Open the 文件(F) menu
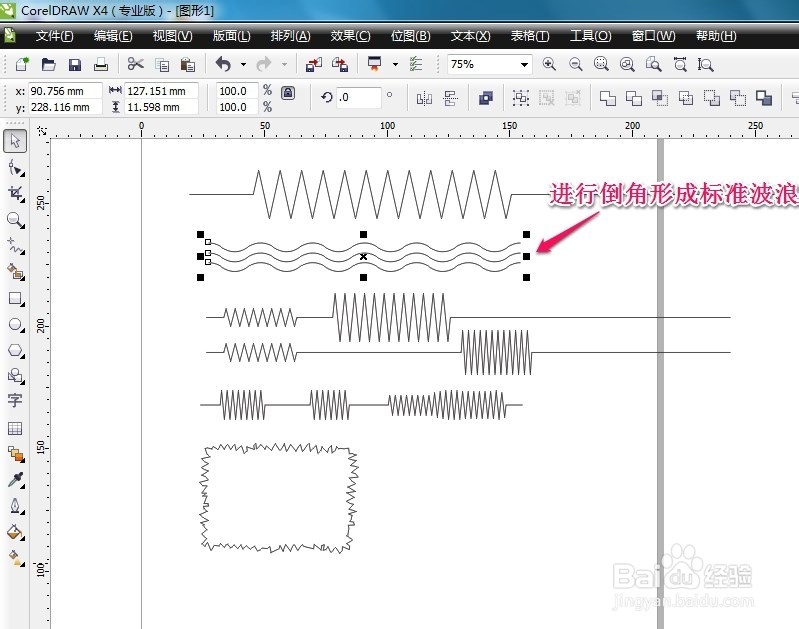 55,36
